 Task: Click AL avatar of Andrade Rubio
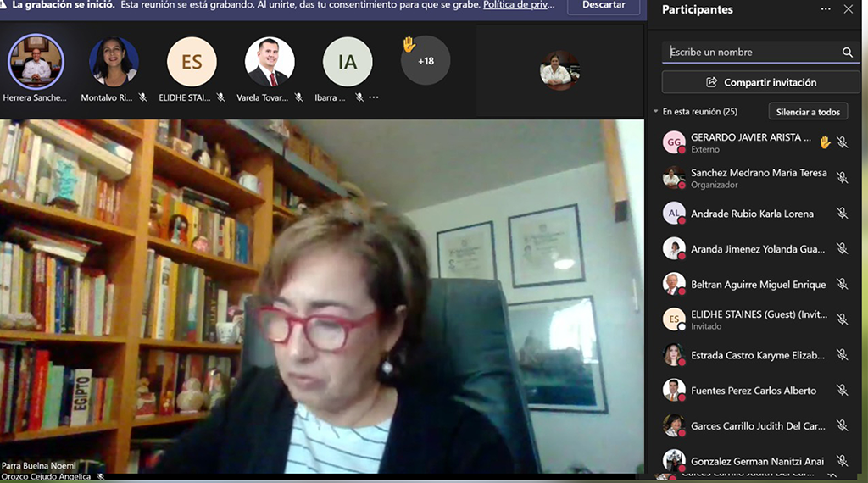click(x=674, y=213)
